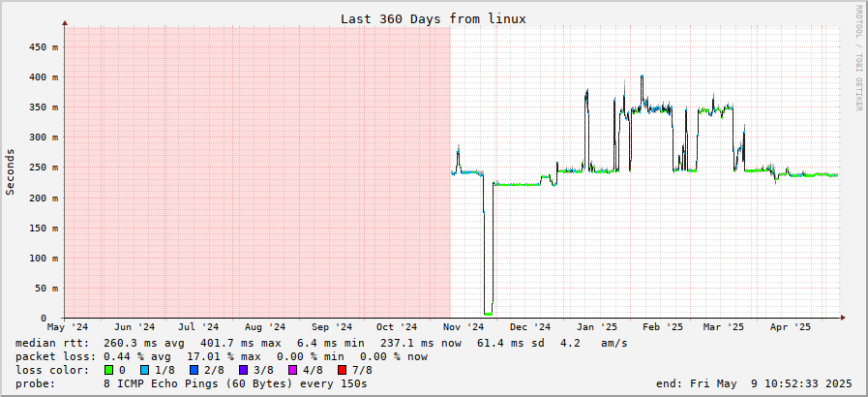
Task: Click the 'packet loss:' label
Action: point(56,356)
